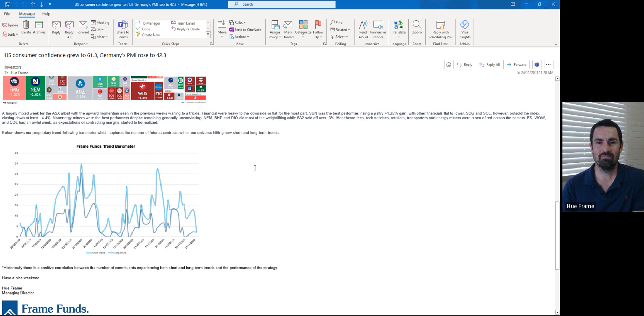
Task: Start Read Aloud
Action: click(363, 30)
